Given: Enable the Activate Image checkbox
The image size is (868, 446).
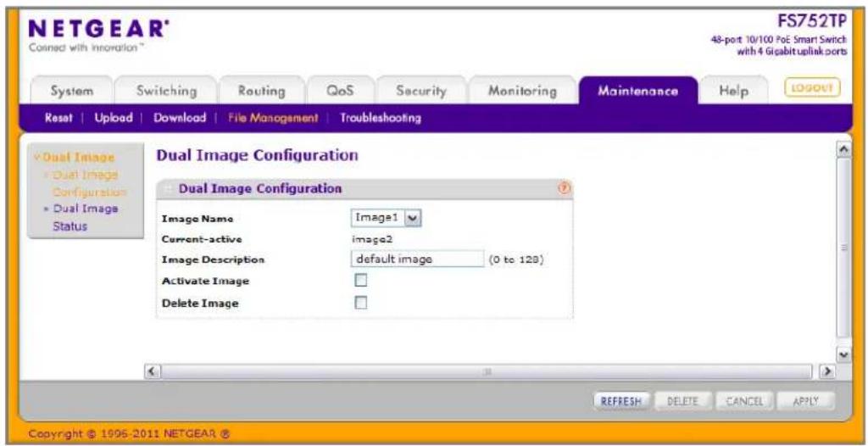Looking at the screenshot, I should point(361,281).
